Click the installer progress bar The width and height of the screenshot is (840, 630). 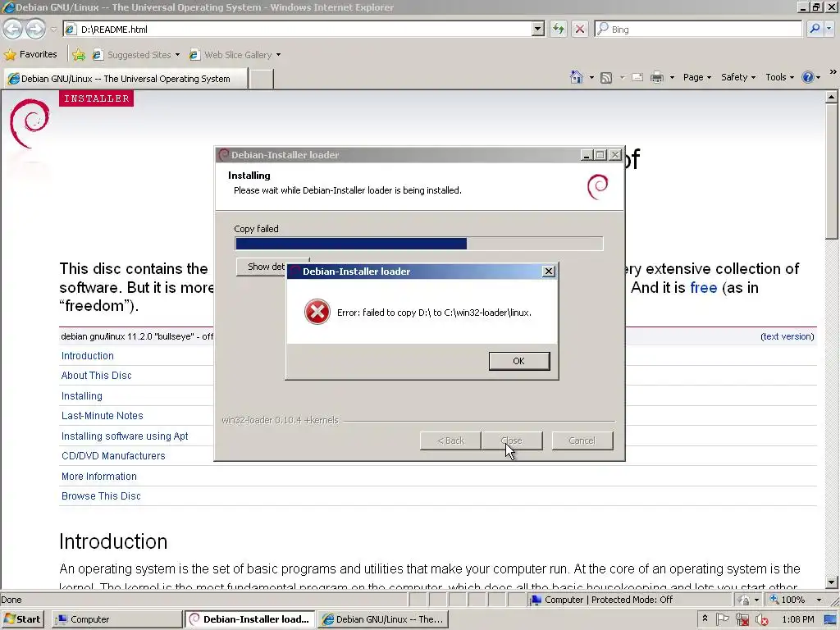click(x=419, y=244)
